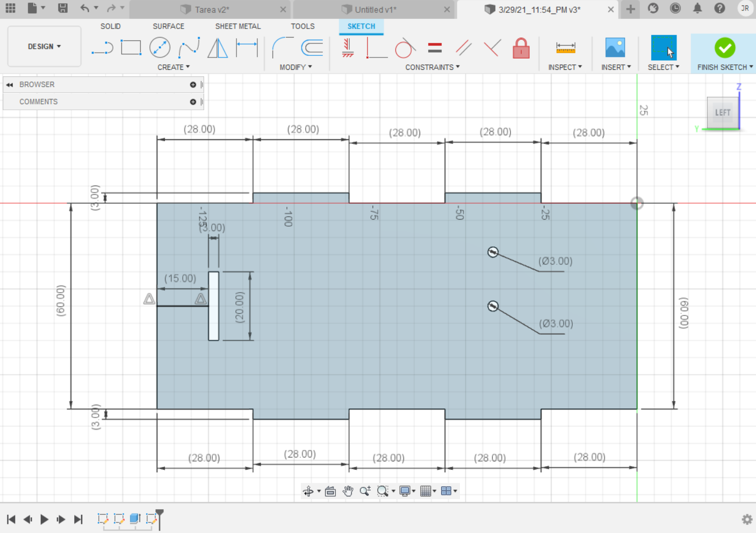Open the FINISH SKETCH dropdown label
The height and width of the screenshot is (533, 756).
tap(725, 67)
